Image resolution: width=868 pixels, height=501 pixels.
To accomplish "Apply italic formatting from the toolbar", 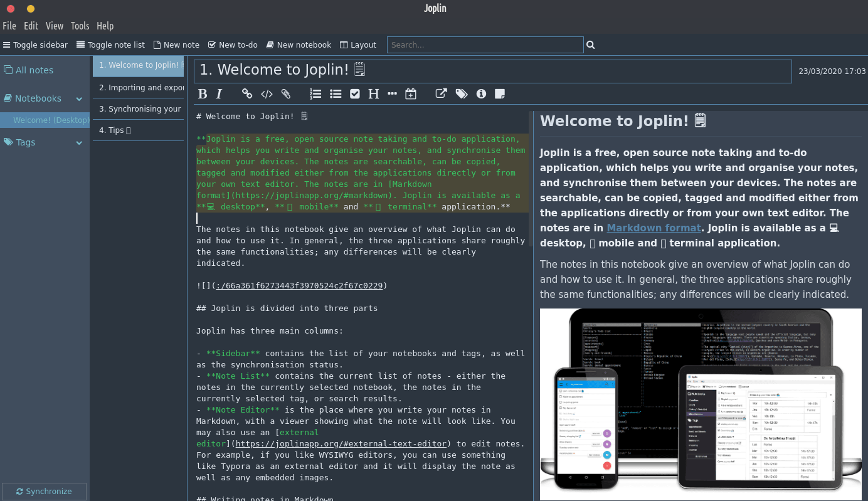I will click(219, 94).
